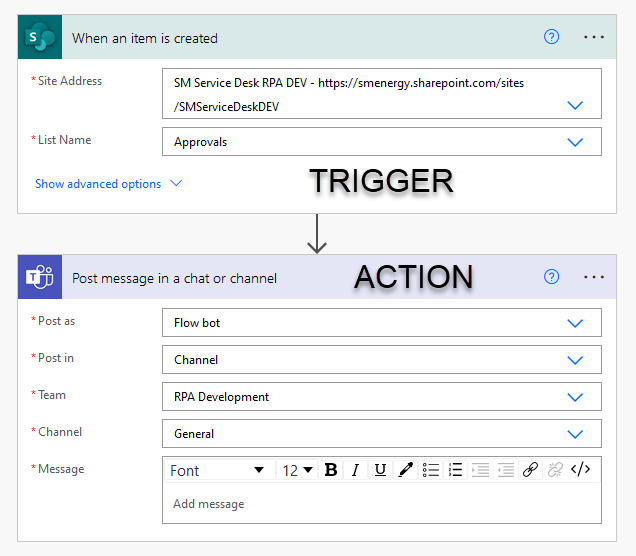Click the SM Service Desk RPA DEV site address text
Viewport: 636px width, 556px height.
coord(349,94)
